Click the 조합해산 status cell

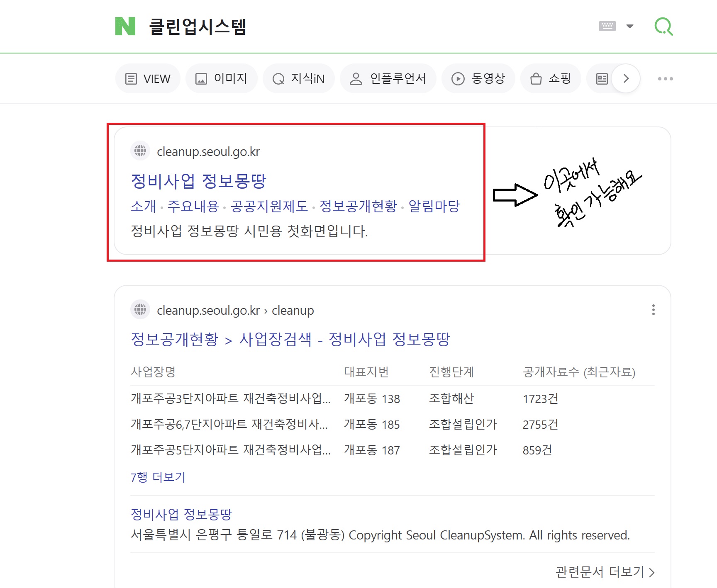click(451, 398)
